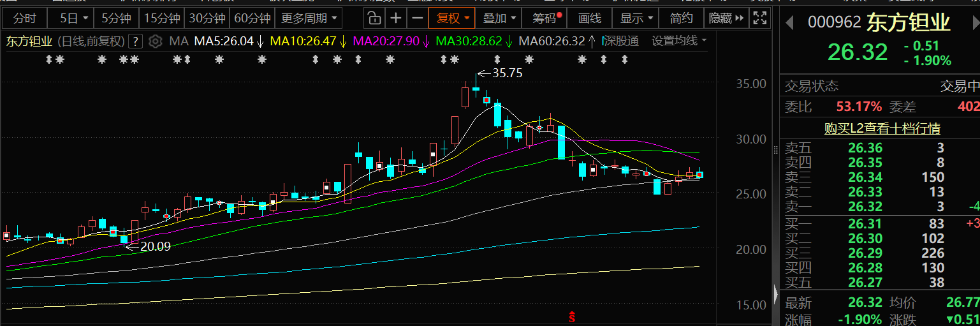Click the 35.75 high price marker

click(x=507, y=73)
